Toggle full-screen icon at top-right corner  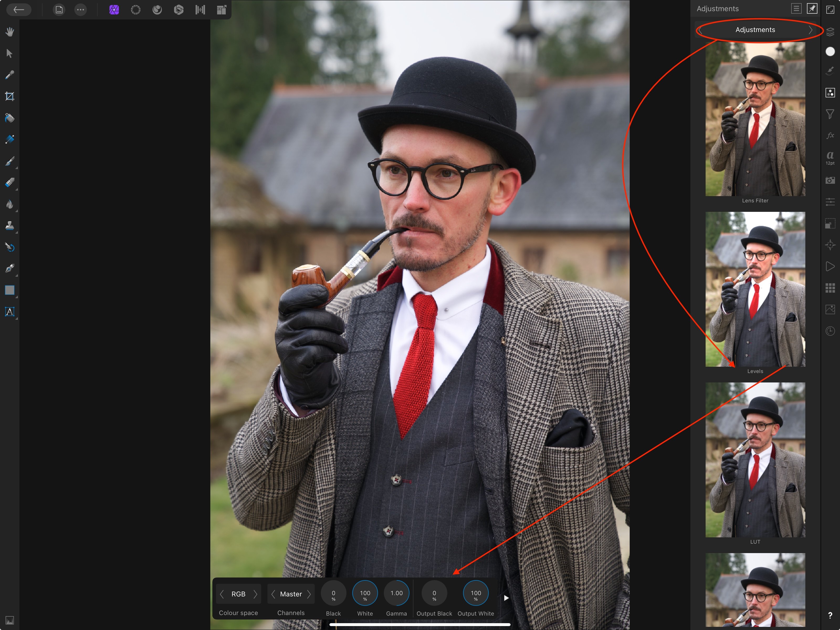830,9
